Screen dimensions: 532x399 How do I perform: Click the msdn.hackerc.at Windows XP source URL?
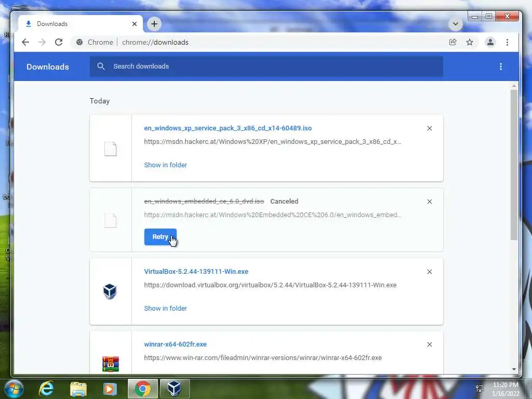pyautogui.click(x=273, y=142)
